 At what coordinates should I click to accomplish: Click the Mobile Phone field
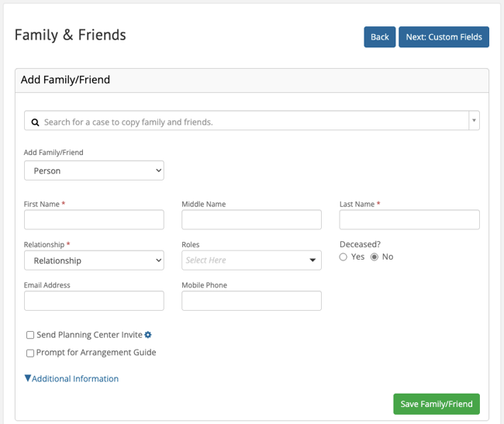coord(251,301)
